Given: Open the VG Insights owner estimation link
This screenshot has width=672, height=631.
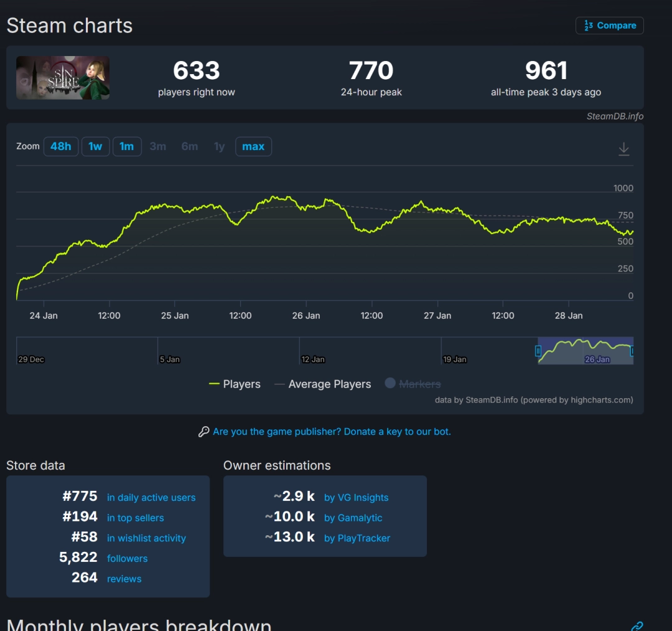Looking at the screenshot, I should 356,497.
